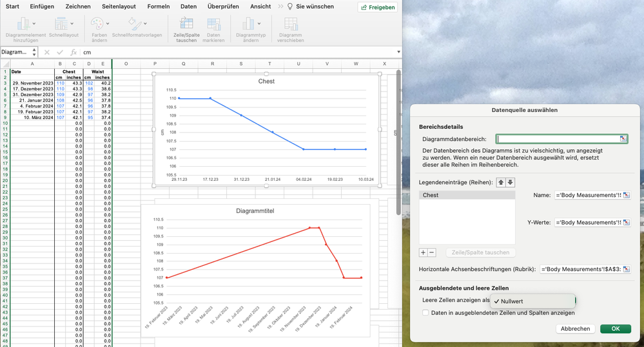
Task: Click the range selector icon beside Y-Werte field
Action: click(x=627, y=222)
